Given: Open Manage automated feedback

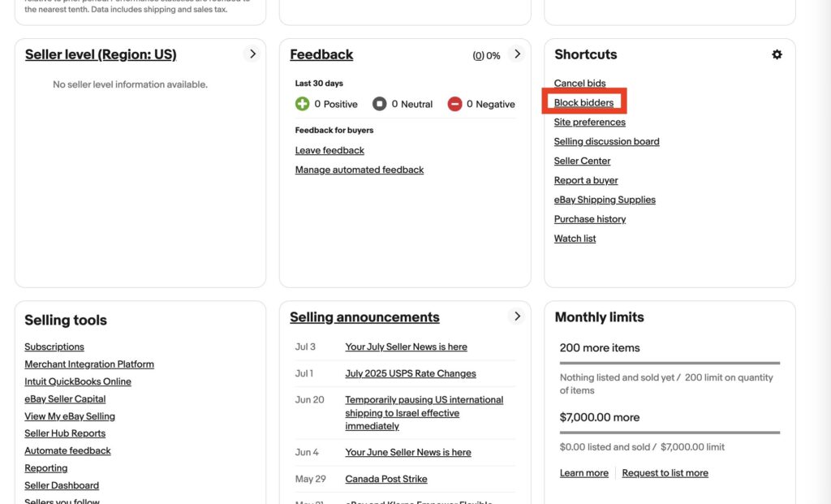Looking at the screenshot, I should (x=360, y=170).
